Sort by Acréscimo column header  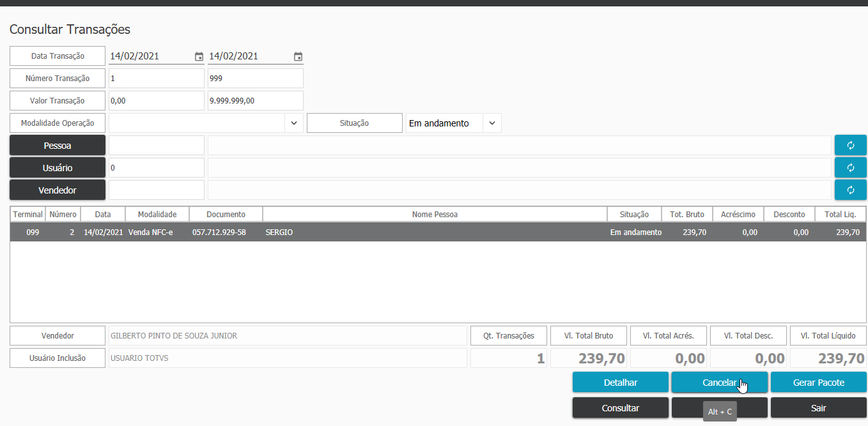(x=738, y=214)
